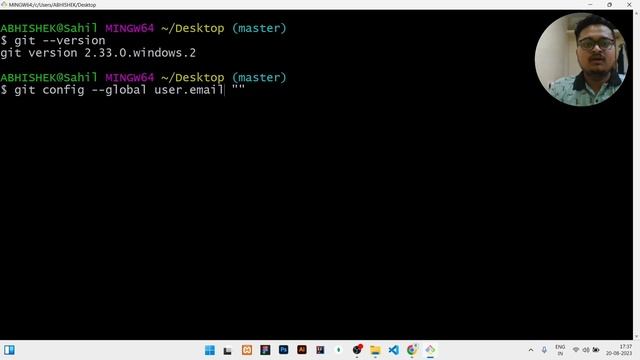Click the terminal scrollbar up arrow
The width and height of the screenshot is (640, 360).
(636, 13)
